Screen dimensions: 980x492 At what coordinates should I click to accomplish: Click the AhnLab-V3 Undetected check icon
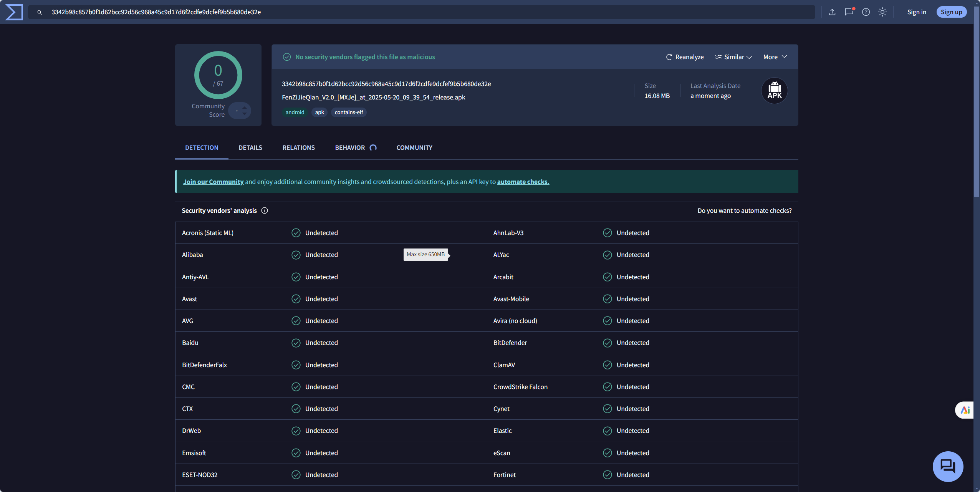click(x=607, y=233)
